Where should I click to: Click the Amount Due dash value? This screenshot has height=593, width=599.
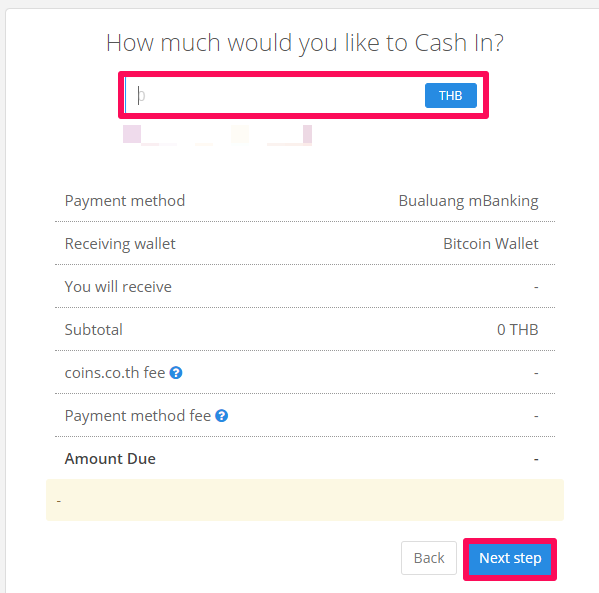point(536,459)
